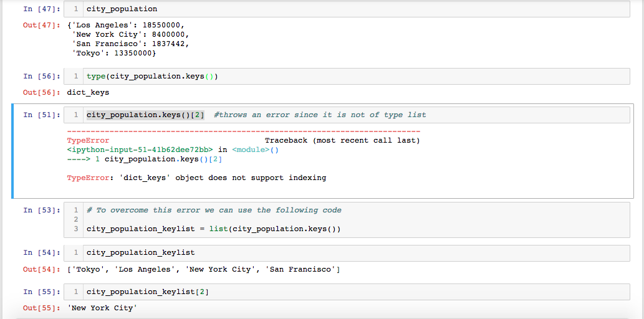Click the comment line in cell 53

[x=214, y=210]
